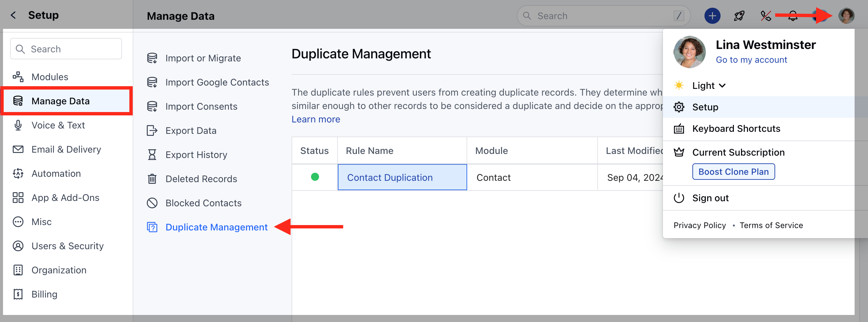Open the Terms of Service link

pyautogui.click(x=771, y=225)
